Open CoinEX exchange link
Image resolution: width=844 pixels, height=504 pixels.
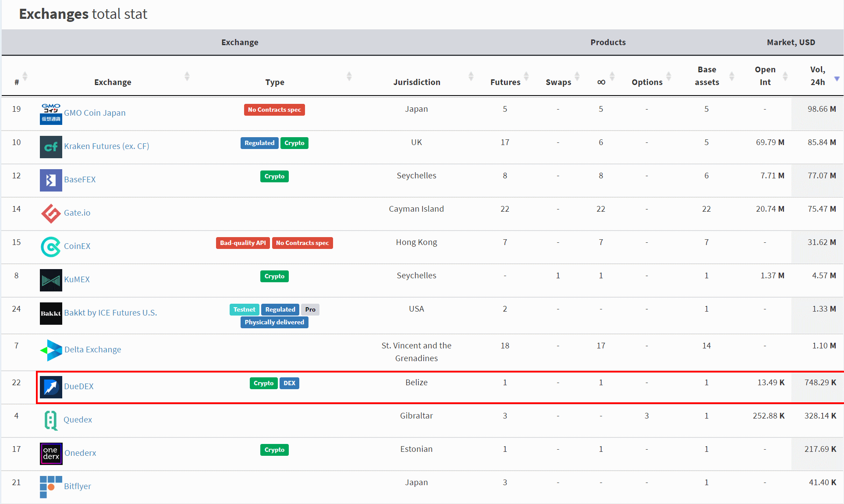pyautogui.click(x=77, y=246)
